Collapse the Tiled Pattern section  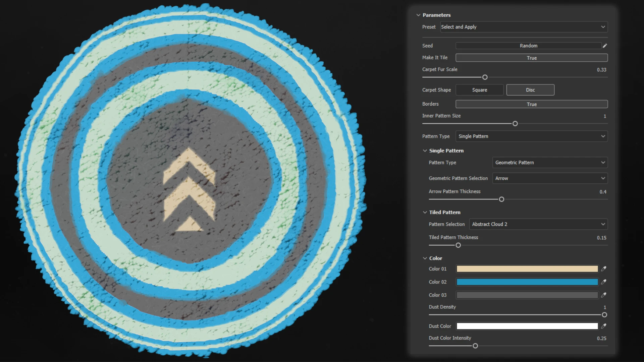(x=425, y=213)
